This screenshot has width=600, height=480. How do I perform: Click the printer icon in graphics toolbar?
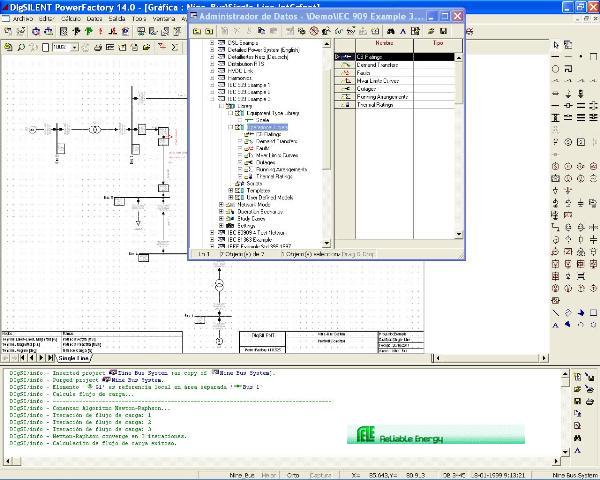pyautogui.click(x=98, y=47)
